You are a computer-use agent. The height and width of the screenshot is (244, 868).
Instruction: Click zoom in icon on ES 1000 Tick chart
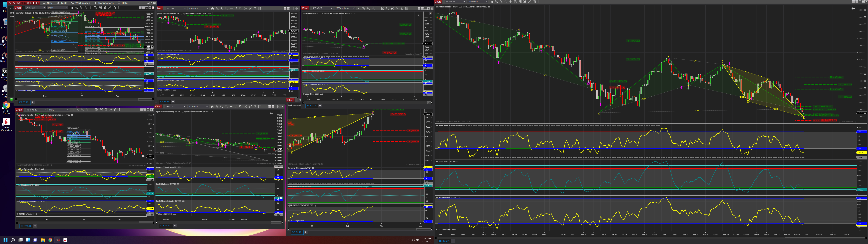tap(222, 8)
